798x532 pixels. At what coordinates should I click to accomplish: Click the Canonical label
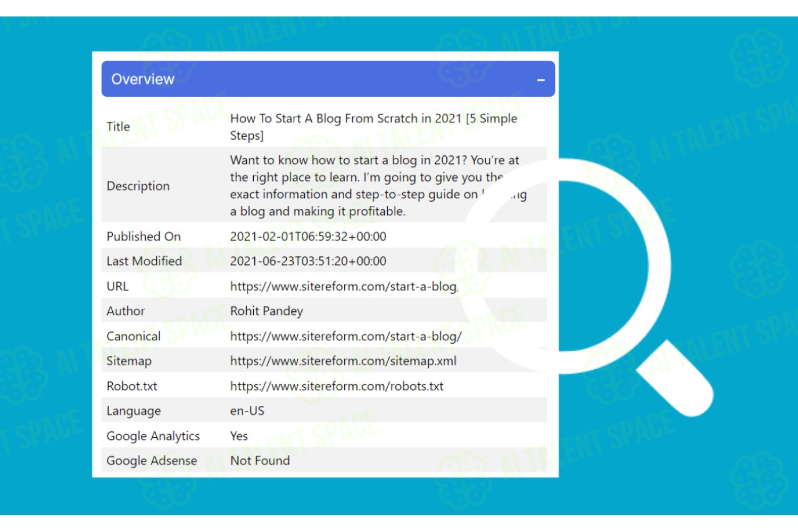134,336
